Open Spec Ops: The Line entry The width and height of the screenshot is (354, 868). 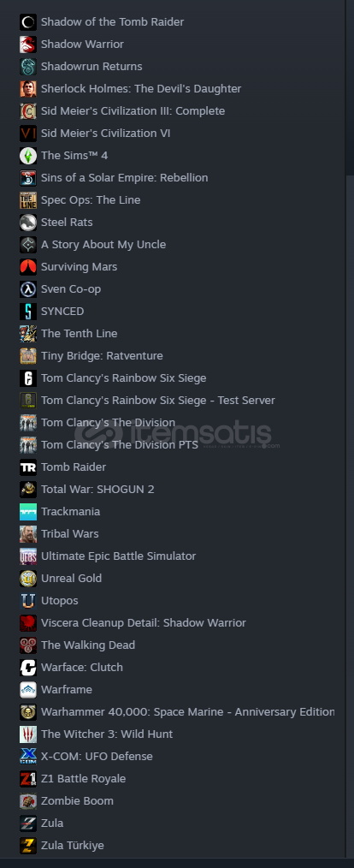coord(91,199)
